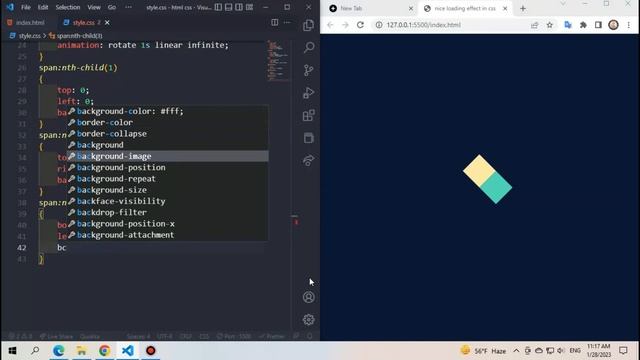This screenshot has width=640, height=360.
Task: Open Run and Debug view
Action: point(309,93)
